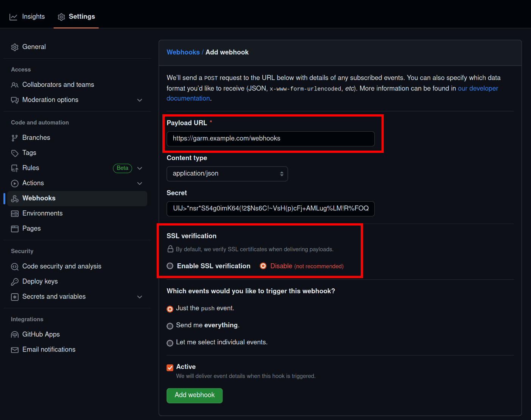
Task: Expand the Actions submenu chevron
Action: (x=140, y=184)
